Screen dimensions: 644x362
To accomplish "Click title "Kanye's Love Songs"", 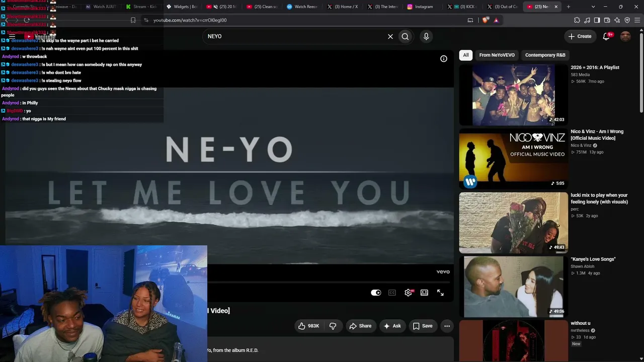I will click(x=593, y=259).
